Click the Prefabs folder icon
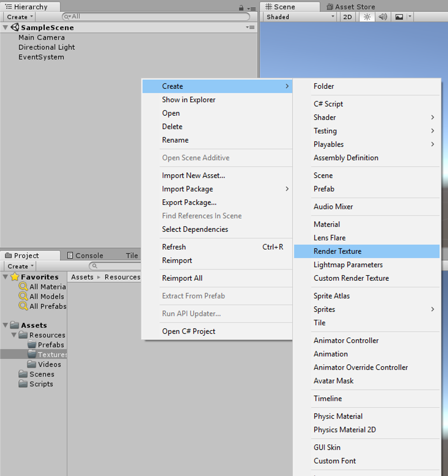Image resolution: width=448 pixels, height=476 pixels. tap(32, 344)
